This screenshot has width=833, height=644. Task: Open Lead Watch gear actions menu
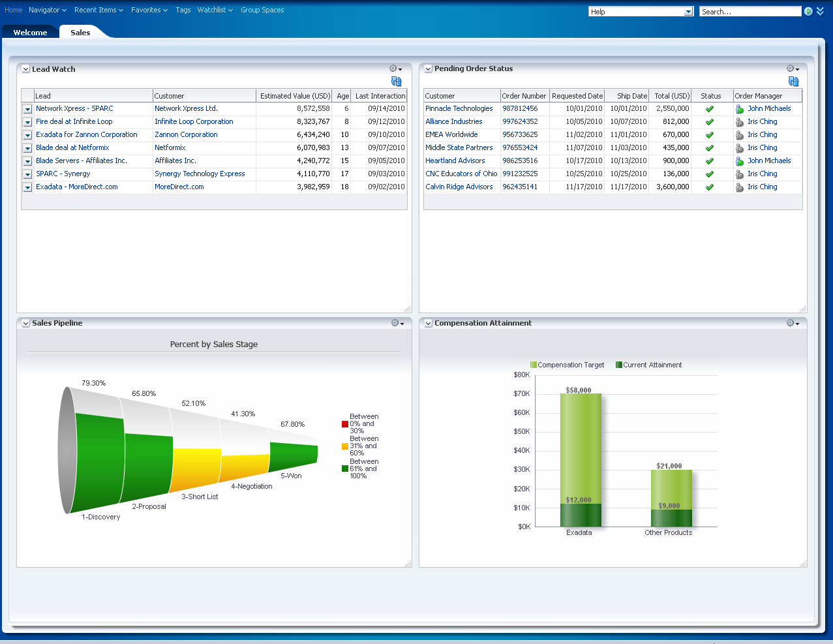[x=395, y=69]
